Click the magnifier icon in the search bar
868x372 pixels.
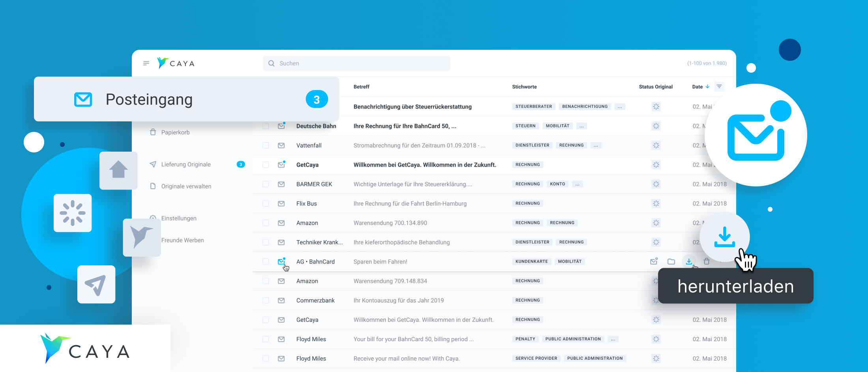tap(271, 63)
